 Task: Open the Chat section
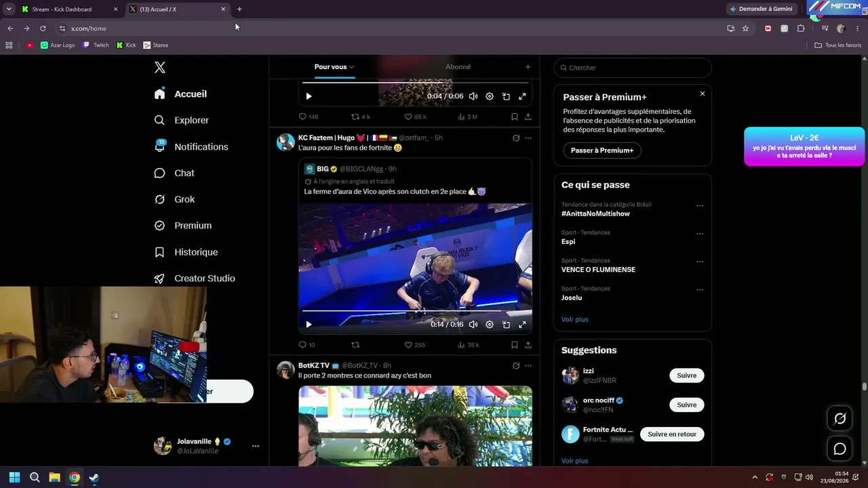[174, 173]
